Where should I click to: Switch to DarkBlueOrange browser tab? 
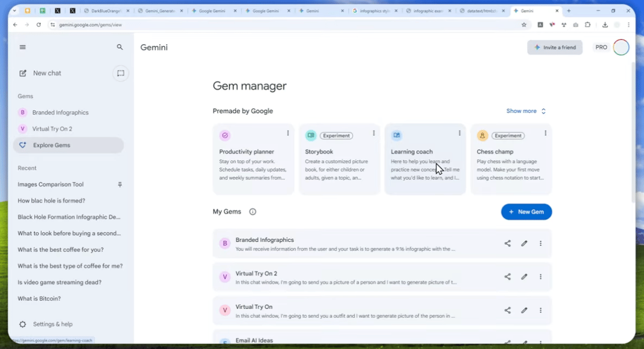click(107, 10)
